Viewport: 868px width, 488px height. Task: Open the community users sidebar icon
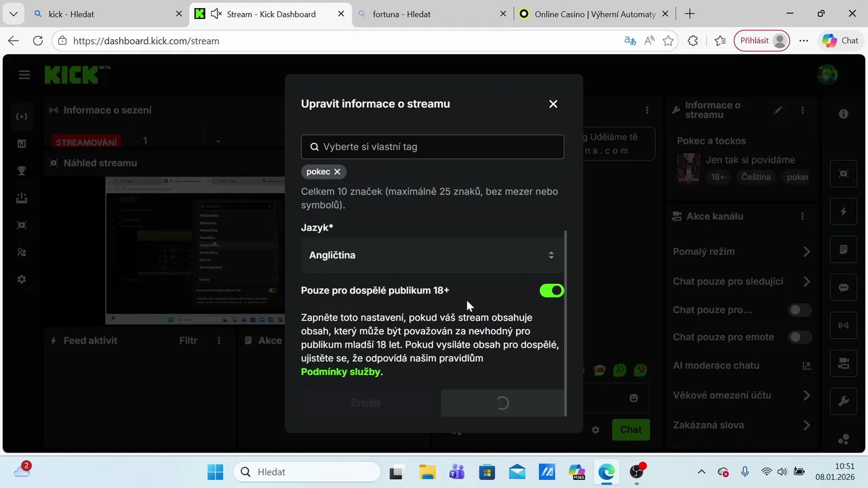pyautogui.click(x=22, y=252)
